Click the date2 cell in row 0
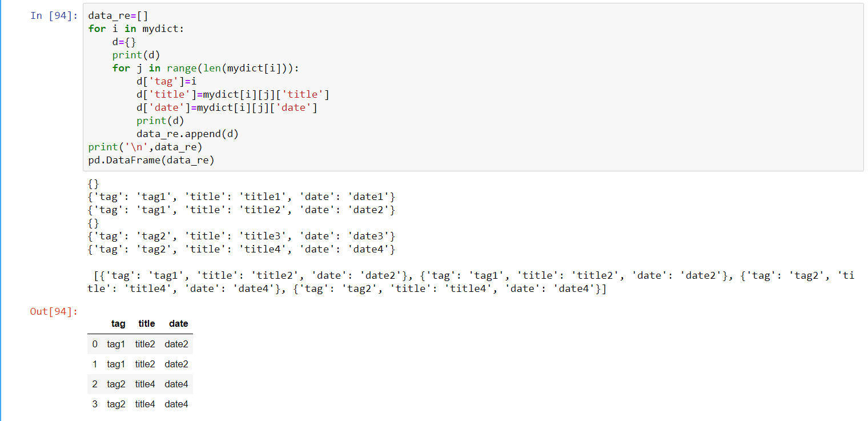The width and height of the screenshot is (868, 421). pos(176,344)
